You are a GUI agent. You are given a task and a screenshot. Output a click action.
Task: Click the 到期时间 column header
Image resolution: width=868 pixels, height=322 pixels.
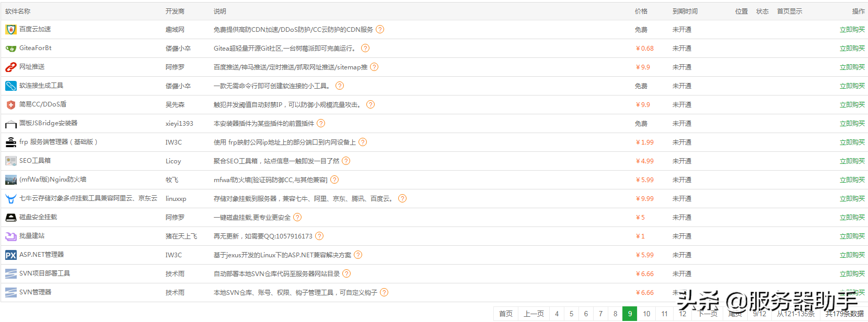point(685,11)
